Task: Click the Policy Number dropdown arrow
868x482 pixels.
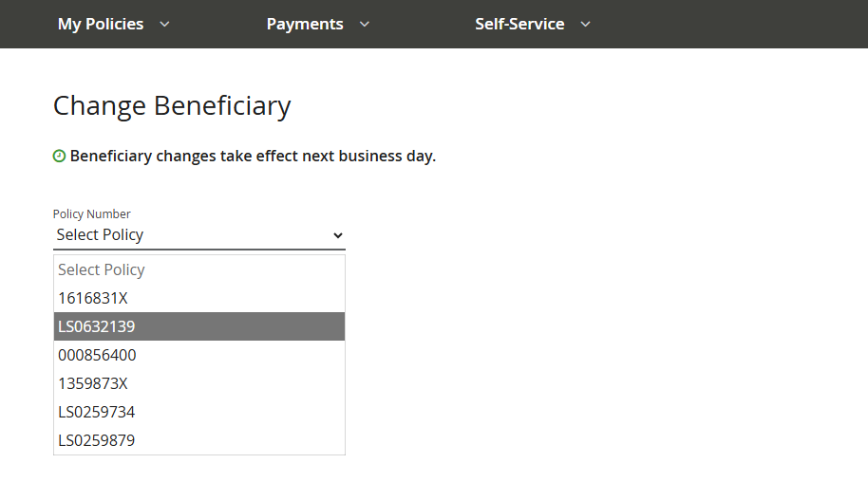Action: [x=337, y=235]
